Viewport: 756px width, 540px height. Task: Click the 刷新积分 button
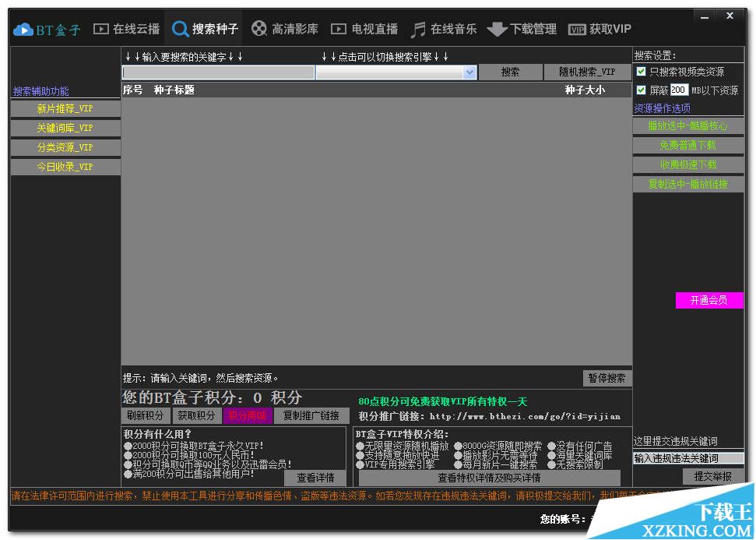(x=145, y=415)
